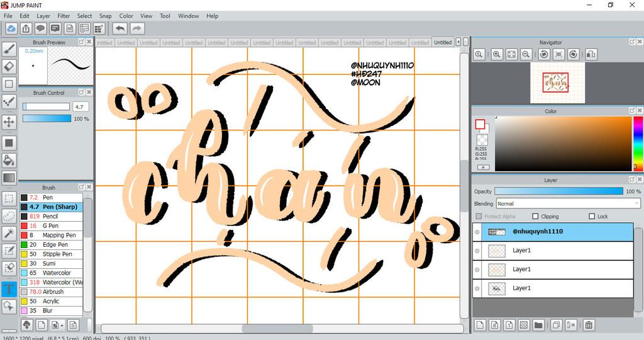
Task: Click the export share icon in toolbar
Action: click(26, 28)
